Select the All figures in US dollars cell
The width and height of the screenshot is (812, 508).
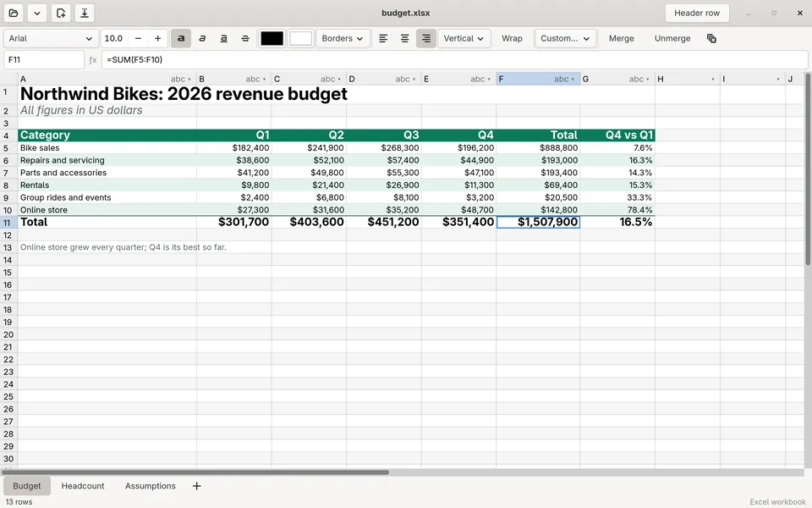(x=107, y=110)
